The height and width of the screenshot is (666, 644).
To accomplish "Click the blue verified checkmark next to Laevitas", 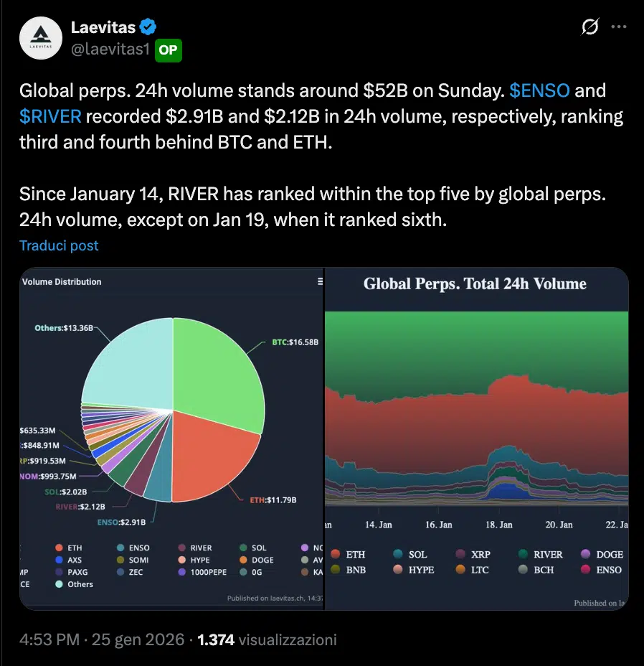I will tap(148, 27).
